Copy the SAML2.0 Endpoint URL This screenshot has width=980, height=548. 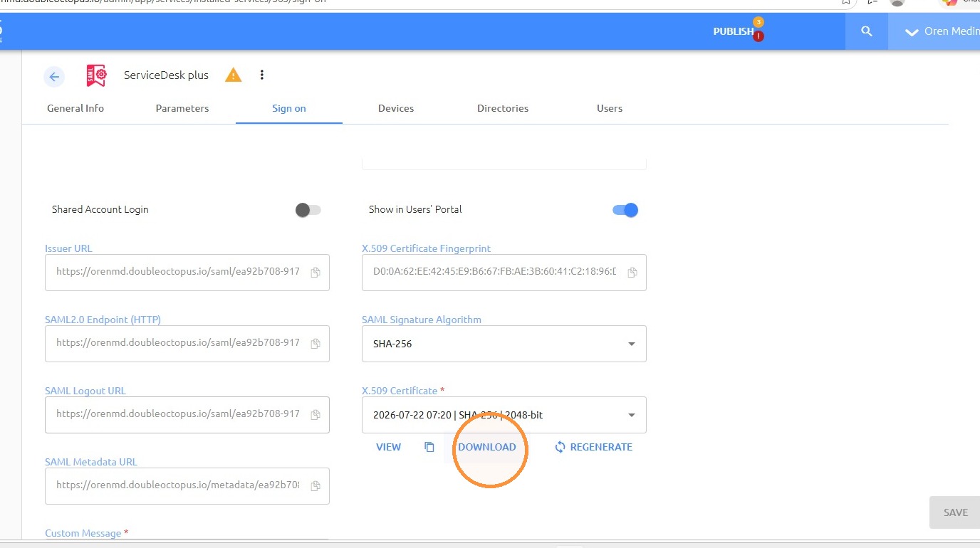[315, 344]
